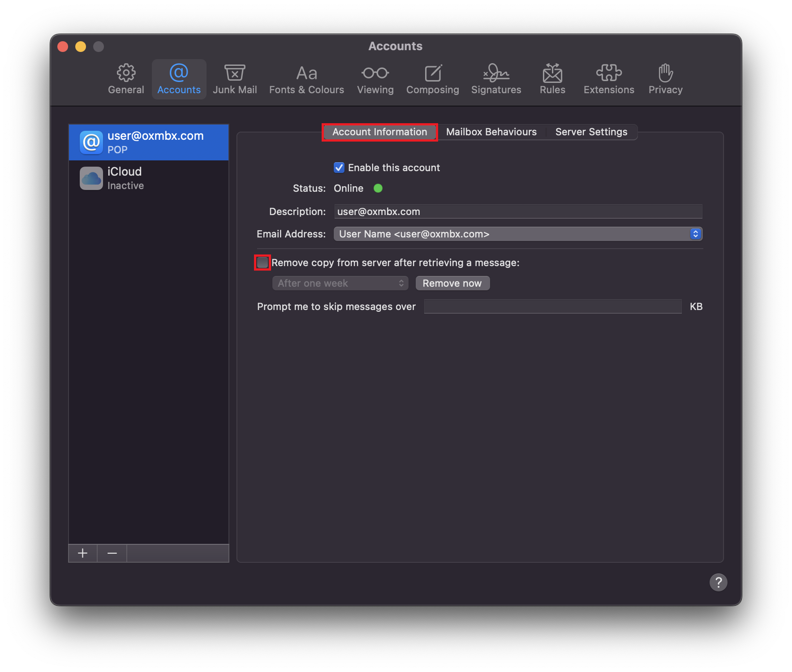Open the Privacy settings pane
The image size is (792, 672).
[665, 79]
